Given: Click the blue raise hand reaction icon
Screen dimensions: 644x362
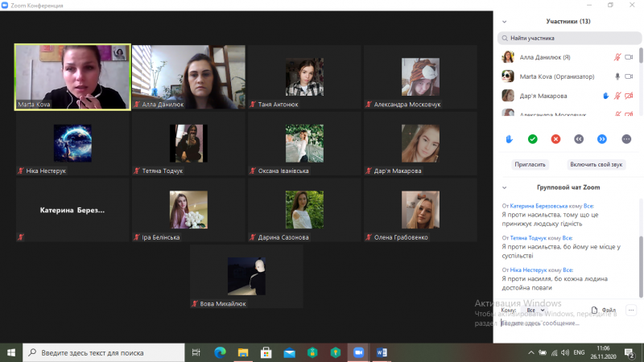Looking at the screenshot, I should (510, 139).
